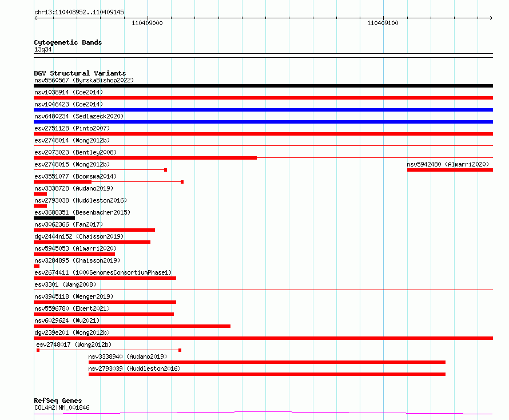Select variant nsv2793039 (Huddleston2016) label

(134, 369)
